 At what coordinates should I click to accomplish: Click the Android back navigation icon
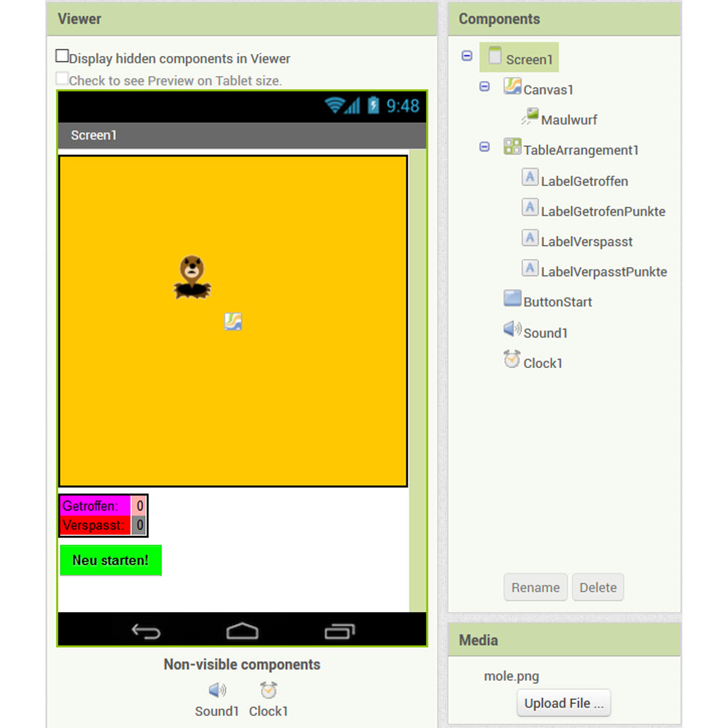(146, 632)
